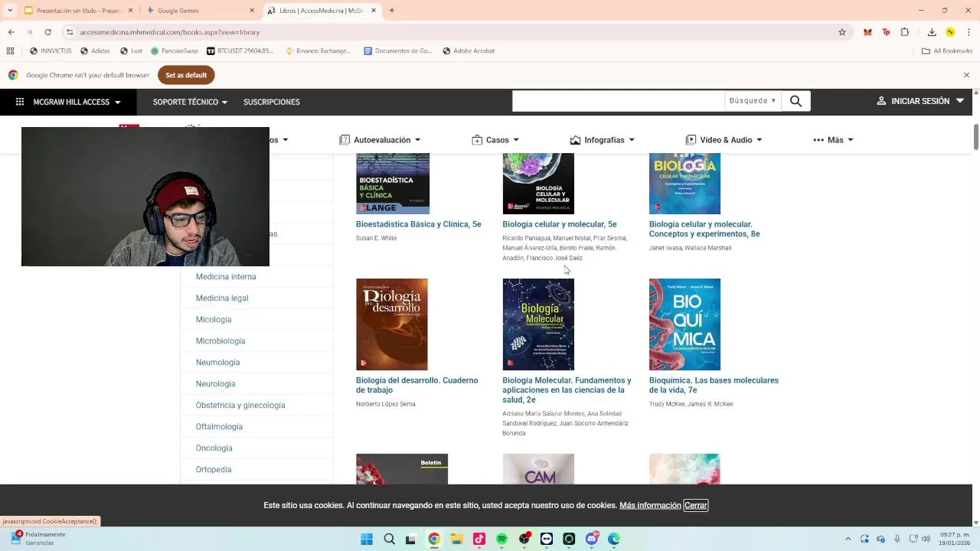Open the Chrome apps grid in bookmarks bar
This screenshot has width=980, height=551.
pyautogui.click(x=10, y=51)
